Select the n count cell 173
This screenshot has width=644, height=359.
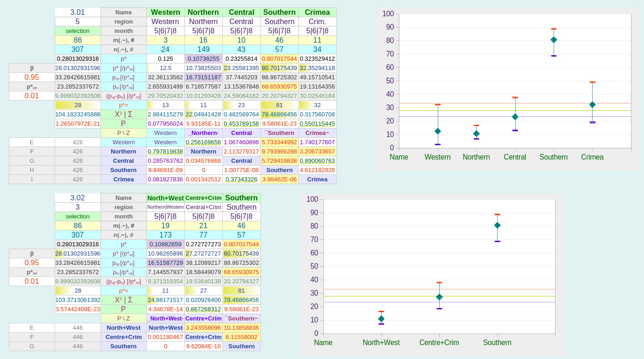click(x=165, y=235)
